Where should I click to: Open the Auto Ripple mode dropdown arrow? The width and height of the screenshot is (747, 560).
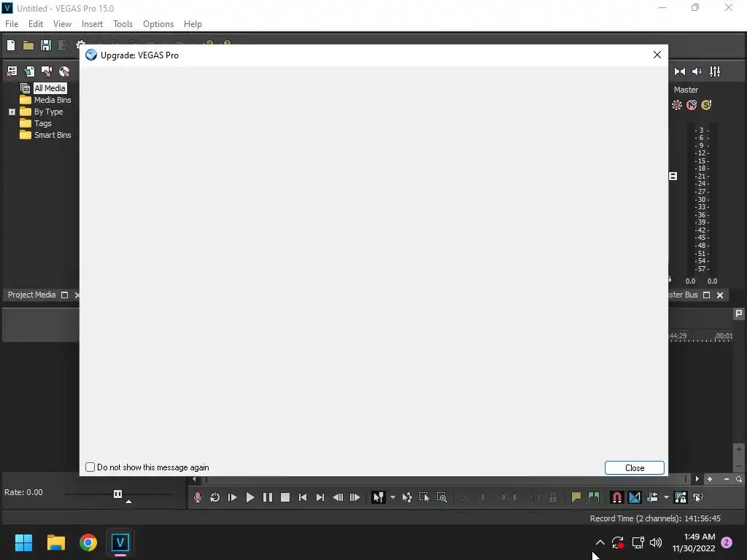click(x=666, y=497)
